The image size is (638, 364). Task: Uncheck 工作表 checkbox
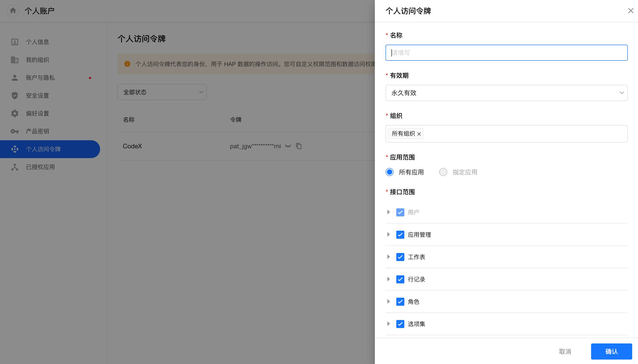click(x=400, y=257)
